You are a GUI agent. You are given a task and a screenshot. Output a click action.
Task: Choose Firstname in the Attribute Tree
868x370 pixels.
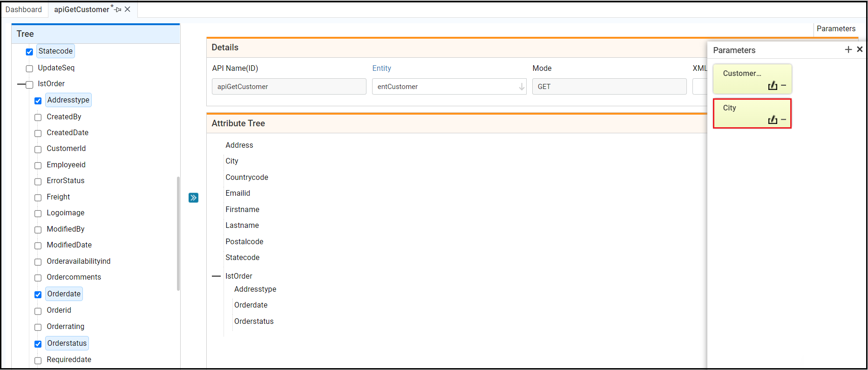pyautogui.click(x=243, y=210)
